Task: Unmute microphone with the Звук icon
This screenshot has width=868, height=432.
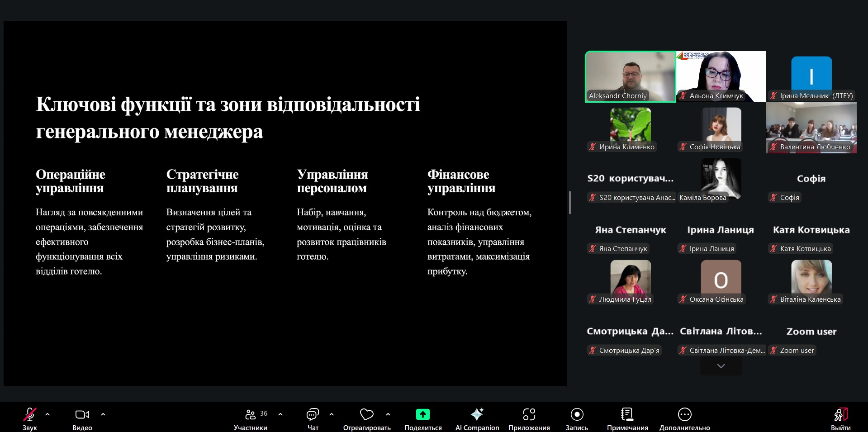Action: 30,414
